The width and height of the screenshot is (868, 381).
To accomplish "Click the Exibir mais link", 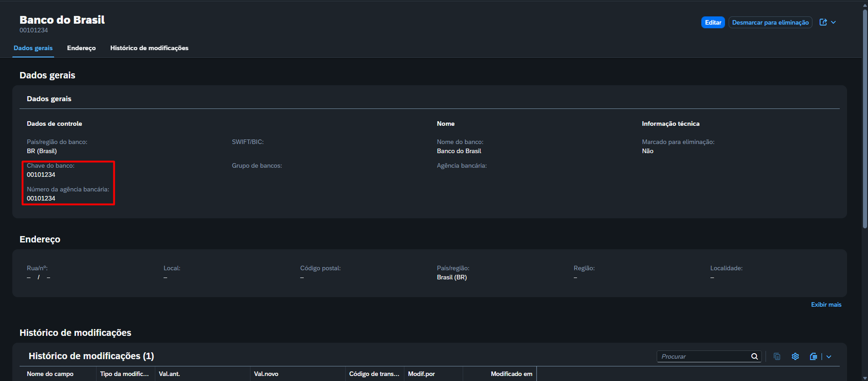I will click(826, 304).
